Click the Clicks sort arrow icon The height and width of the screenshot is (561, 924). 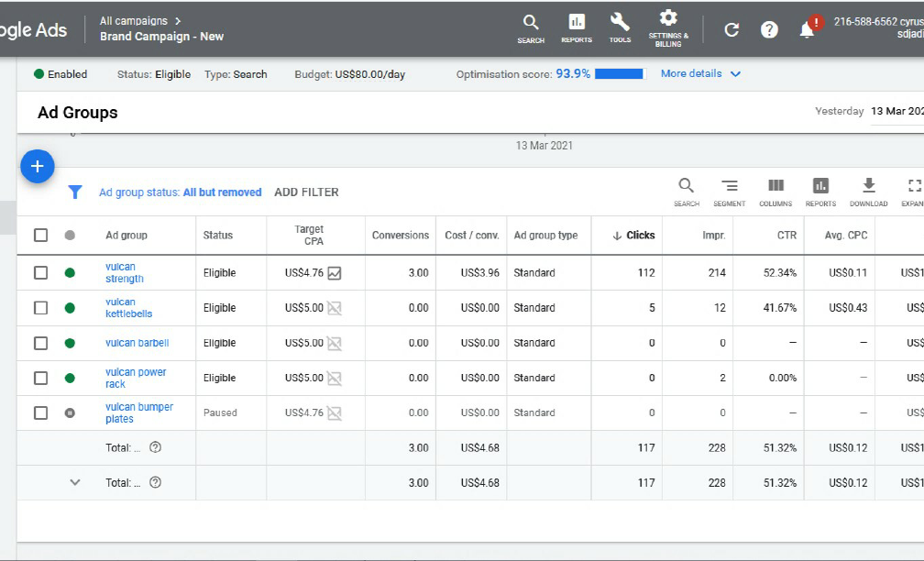(617, 236)
